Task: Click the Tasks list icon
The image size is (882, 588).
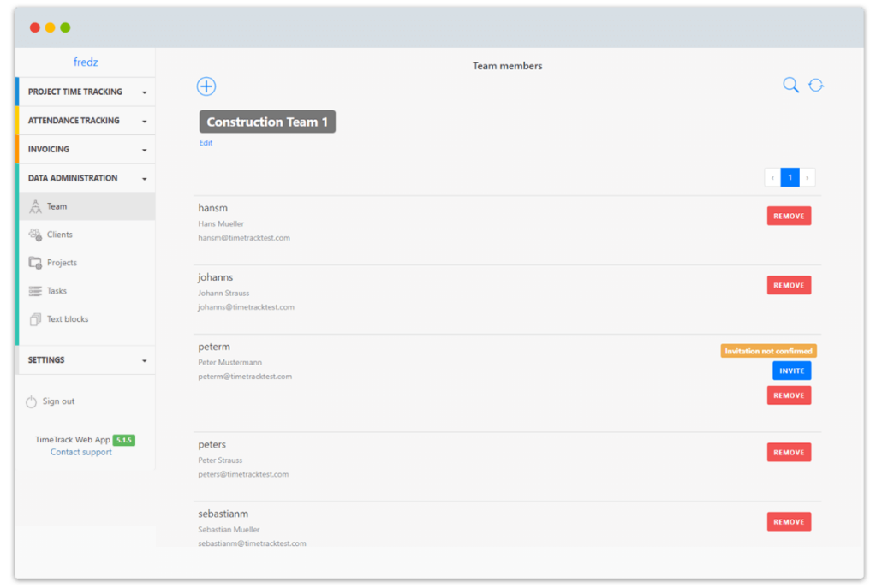Action: (x=35, y=291)
